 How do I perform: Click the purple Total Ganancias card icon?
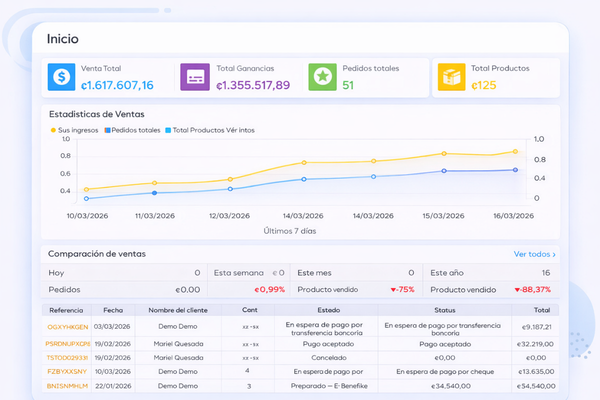(195, 77)
